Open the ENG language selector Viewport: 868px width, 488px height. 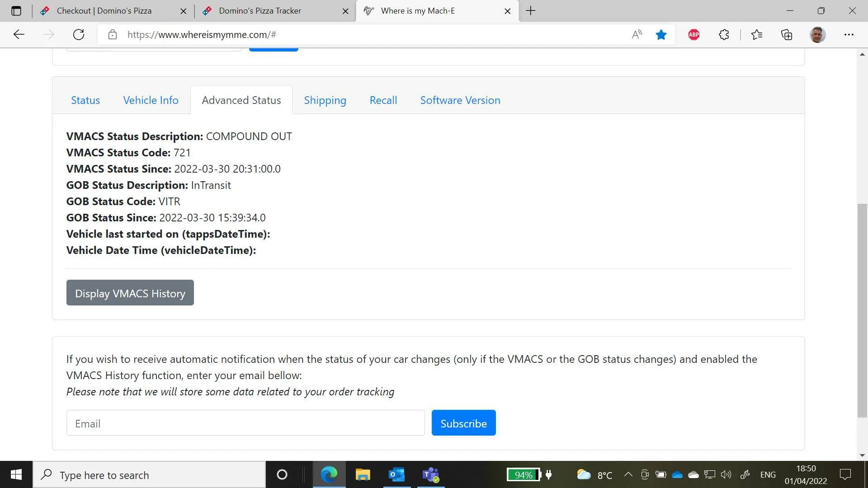[768, 474]
